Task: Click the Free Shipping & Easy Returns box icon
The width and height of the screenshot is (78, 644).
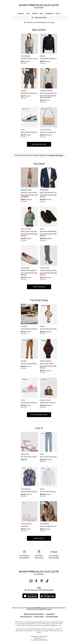Action: click(24, 552)
